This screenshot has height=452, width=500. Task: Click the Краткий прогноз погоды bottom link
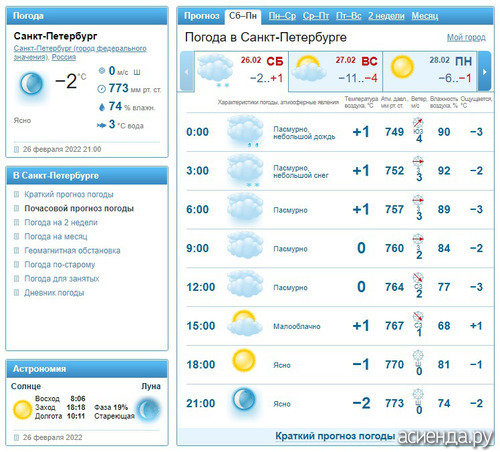(x=335, y=436)
